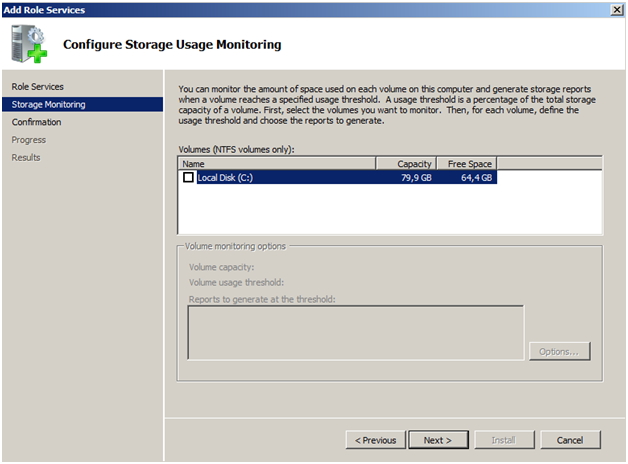
Task: Click inside the reports to generate list box
Action: pos(355,332)
